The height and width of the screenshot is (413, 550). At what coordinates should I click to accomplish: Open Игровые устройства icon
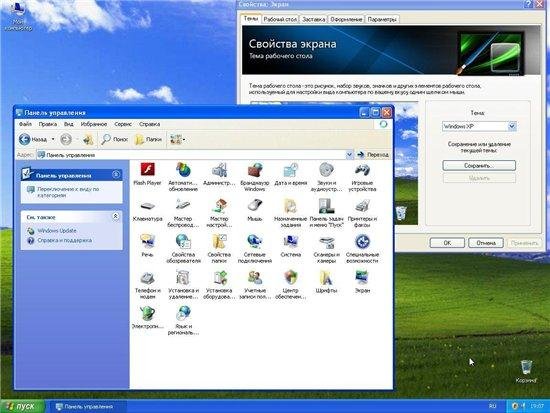coord(362,177)
